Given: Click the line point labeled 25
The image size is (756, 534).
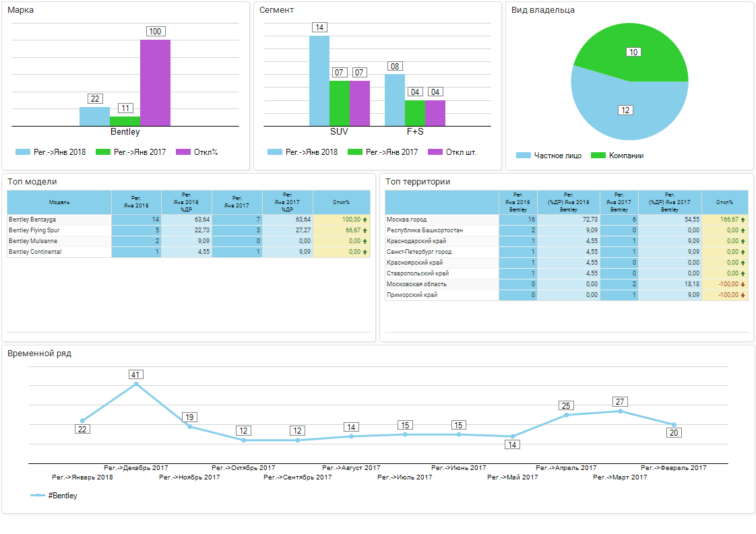Looking at the screenshot, I should [567, 415].
